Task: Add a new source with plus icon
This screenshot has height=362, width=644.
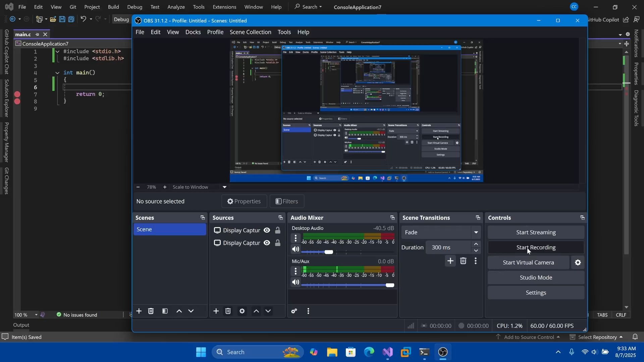Action: (216, 311)
